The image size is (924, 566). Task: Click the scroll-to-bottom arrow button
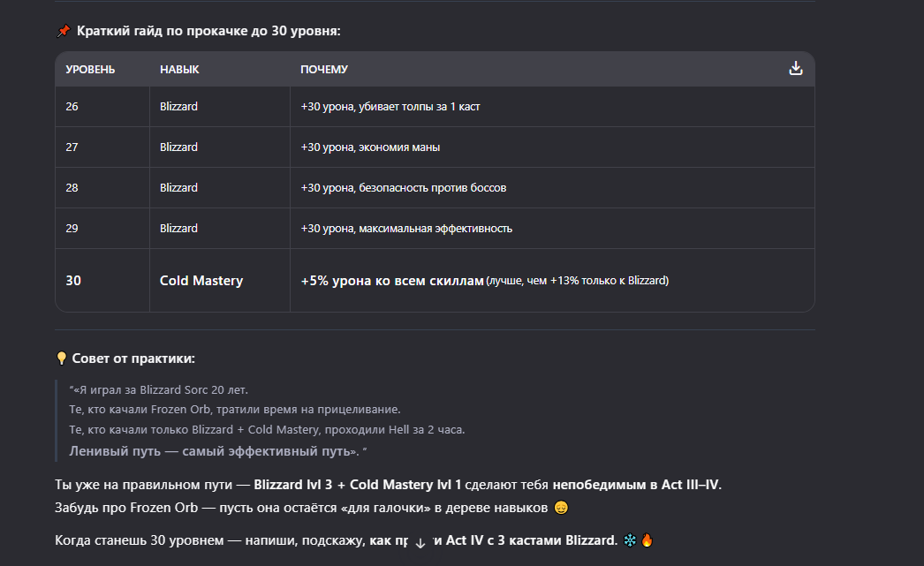(420, 542)
